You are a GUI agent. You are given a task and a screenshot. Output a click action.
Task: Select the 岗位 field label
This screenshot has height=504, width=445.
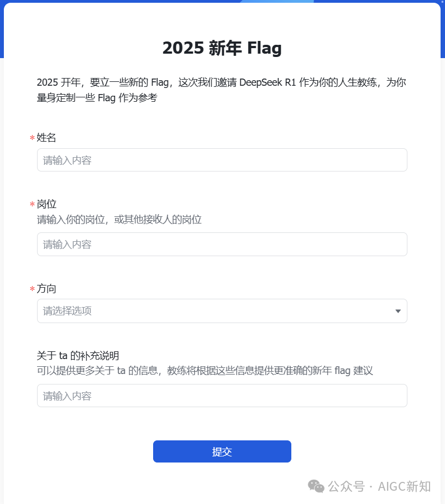[x=46, y=205]
